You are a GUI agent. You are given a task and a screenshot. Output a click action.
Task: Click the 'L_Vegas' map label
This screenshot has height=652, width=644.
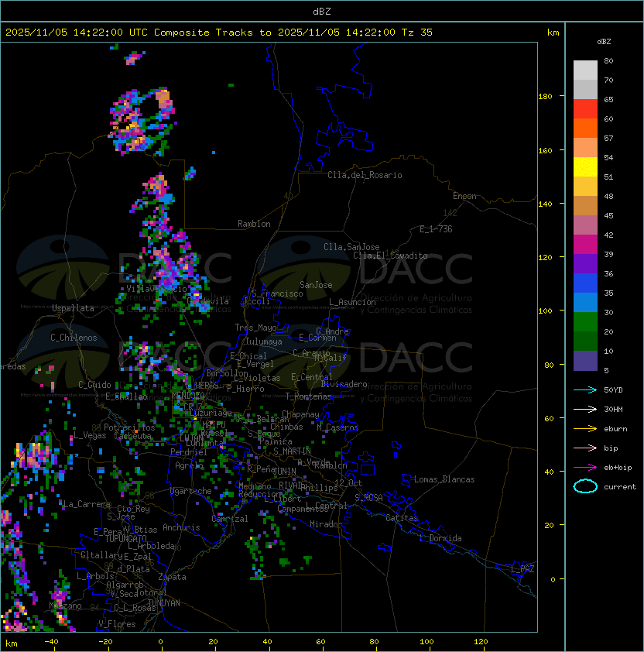coord(90,435)
